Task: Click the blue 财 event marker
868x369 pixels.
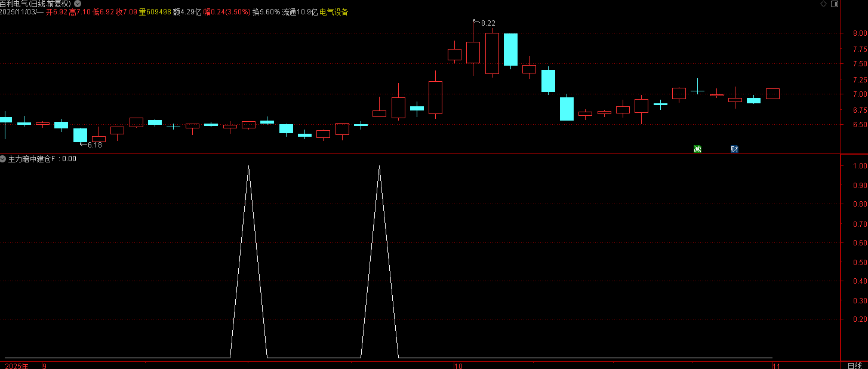Action: click(734, 149)
